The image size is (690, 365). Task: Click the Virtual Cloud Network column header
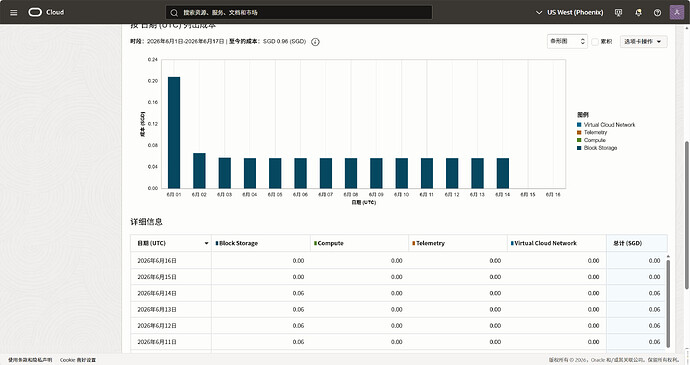click(x=557, y=243)
